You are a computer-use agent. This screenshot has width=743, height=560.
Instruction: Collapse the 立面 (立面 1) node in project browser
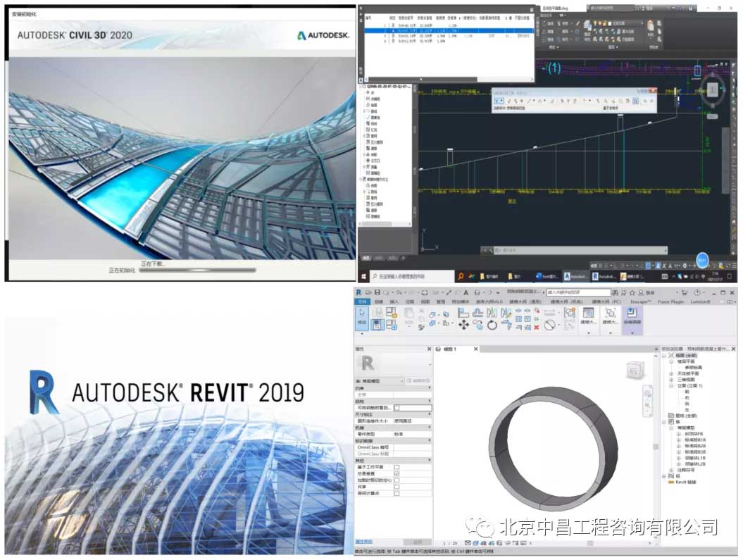[671, 386]
